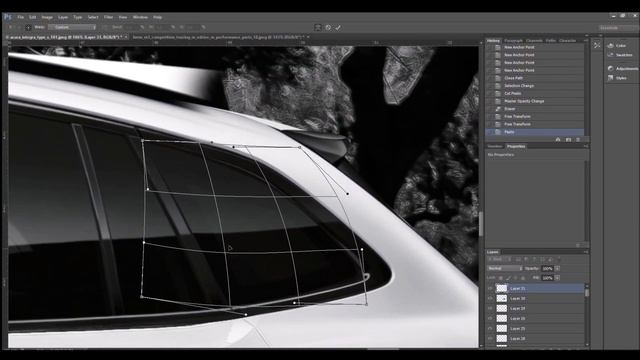
Task: Commit the warp transform with the checkmark
Action: pos(338,28)
